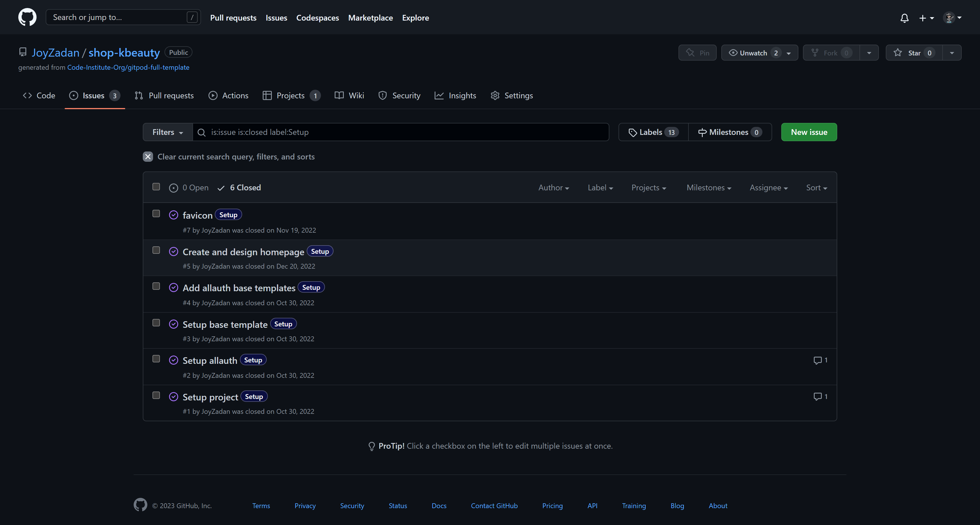Open Explore in the top navigation
The width and height of the screenshot is (980, 525).
tap(415, 17)
